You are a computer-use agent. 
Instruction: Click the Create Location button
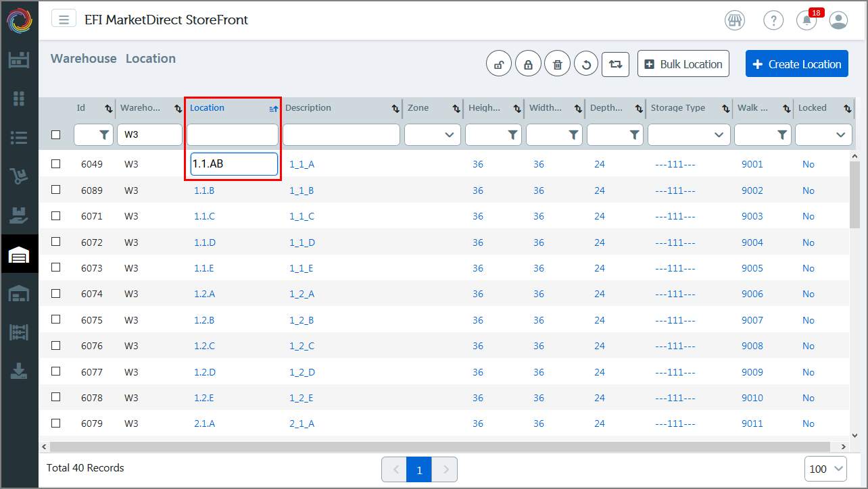point(797,64)
